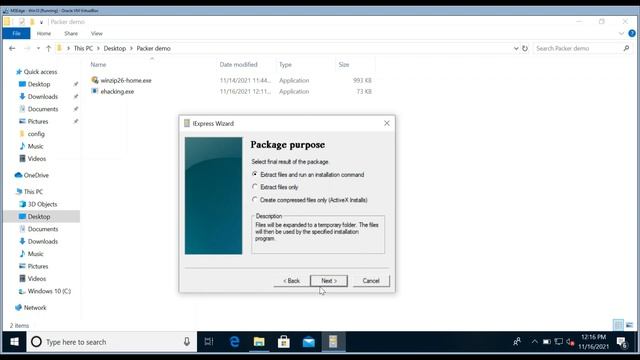Open the Action Center notifications icon
This screenshot has width=640, height=360.
622,342
